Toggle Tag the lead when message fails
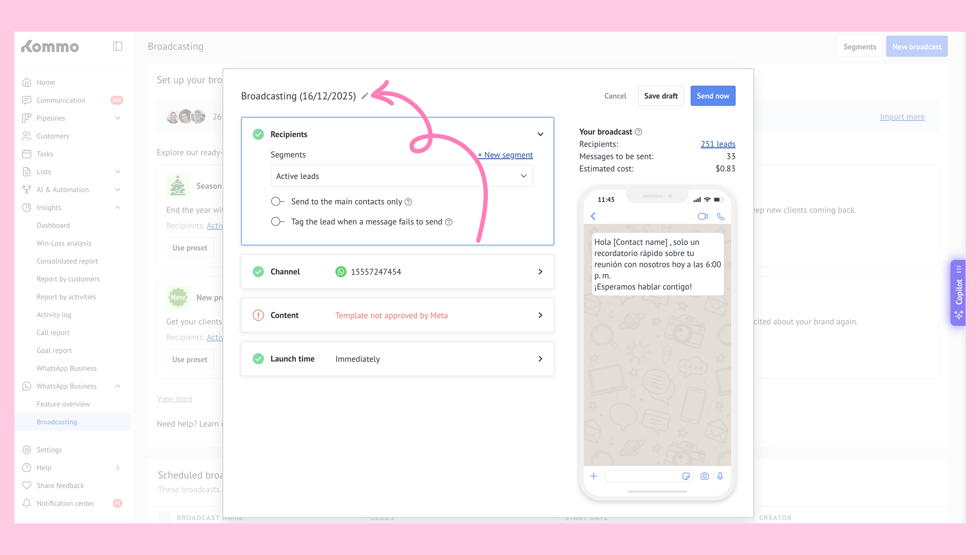Image resolution: width=980 pixels, height=555 pixels. [x=277, y=222]
